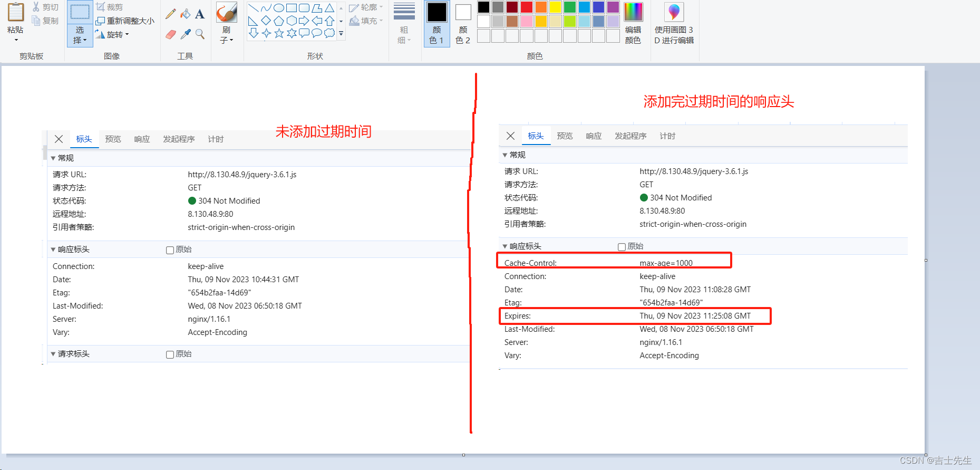The width and height of the screenshot is (980, 470).
Task: Select the Fill with color bucket tool
Action: (x=185, y=14)
